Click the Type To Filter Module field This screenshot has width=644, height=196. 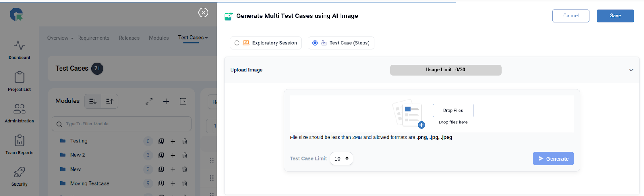point(122,124)
